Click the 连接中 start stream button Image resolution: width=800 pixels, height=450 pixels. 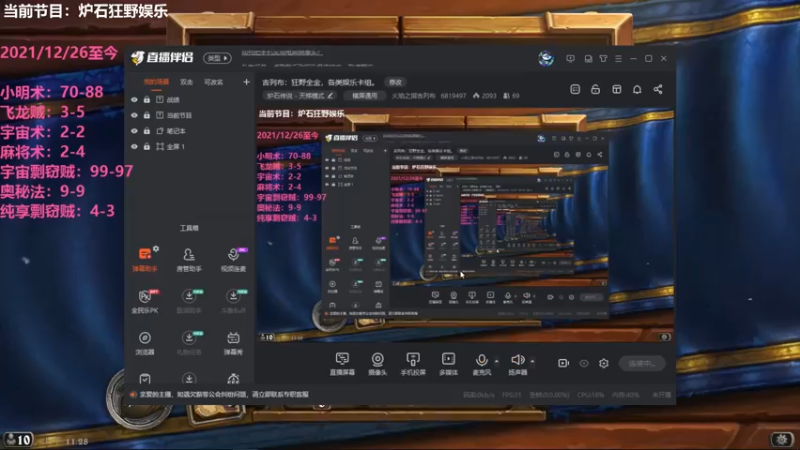642,364
